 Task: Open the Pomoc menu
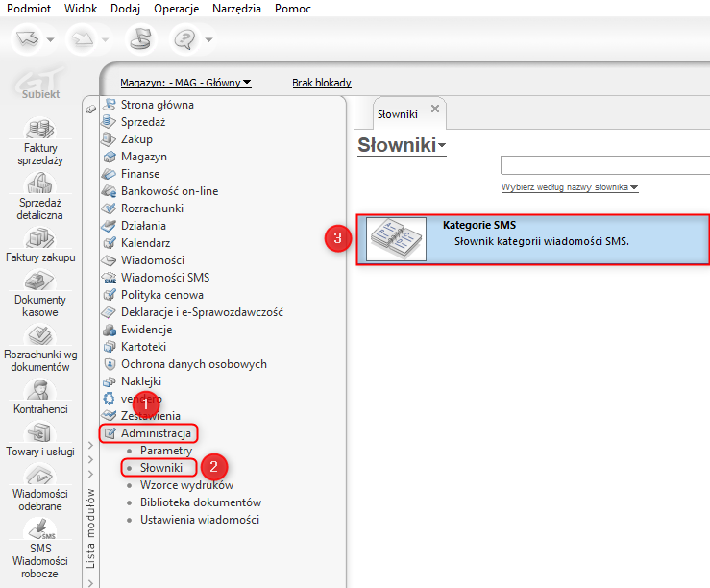coord(293,8)
